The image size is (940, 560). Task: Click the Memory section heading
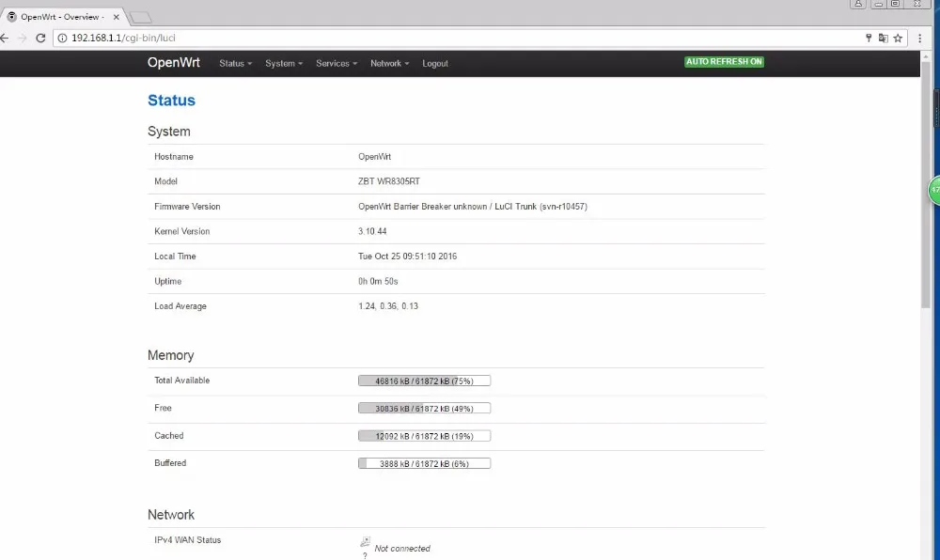(171, 355)
